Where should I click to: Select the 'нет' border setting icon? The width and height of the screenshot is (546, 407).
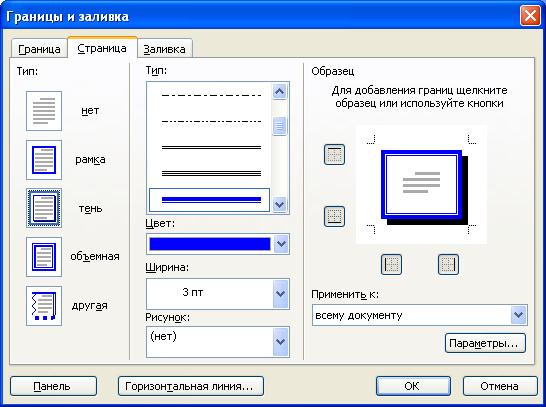(x=44, y=111)
